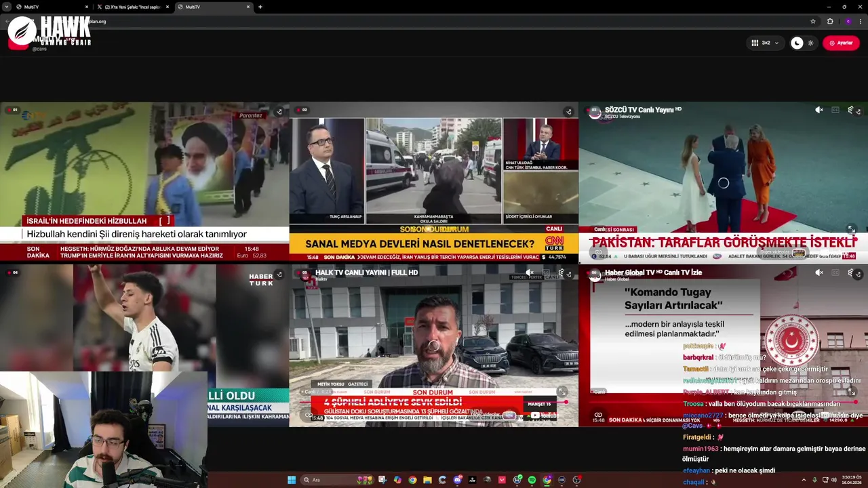
Task: Open the Ayarlar settings button
Action: click(841, 43)
